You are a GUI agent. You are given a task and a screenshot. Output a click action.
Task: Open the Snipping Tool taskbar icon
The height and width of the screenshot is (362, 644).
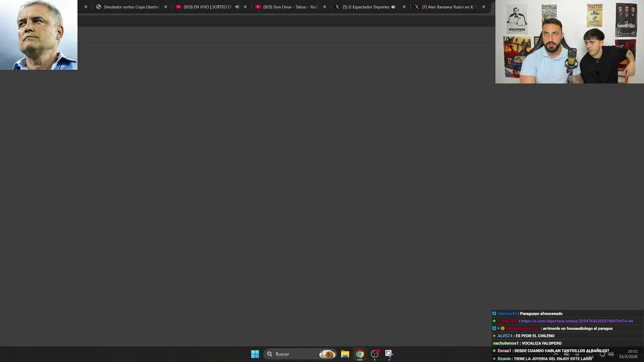pyautogui.click(x=389, y=354)
